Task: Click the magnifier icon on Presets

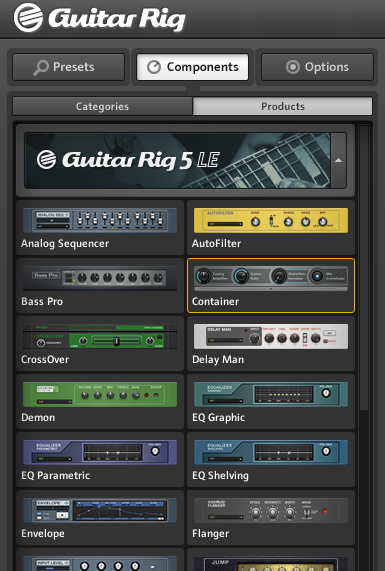Action: point(40,68)
